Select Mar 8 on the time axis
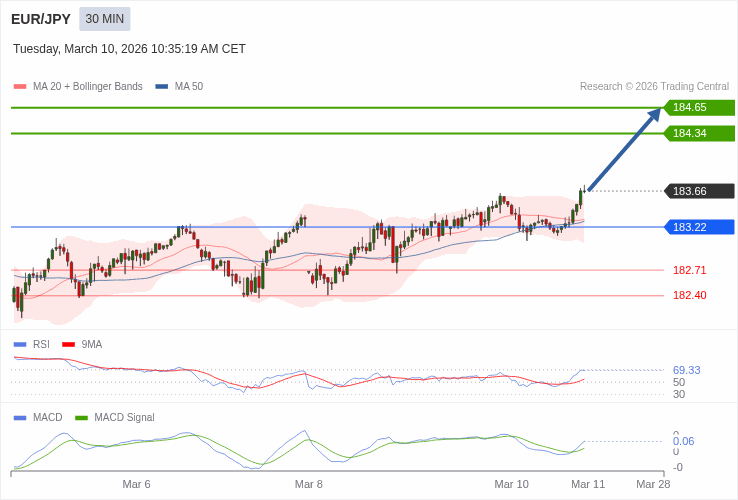Image resolution: width=738 pixels, height=500 pixels. (x=309, y=484)
